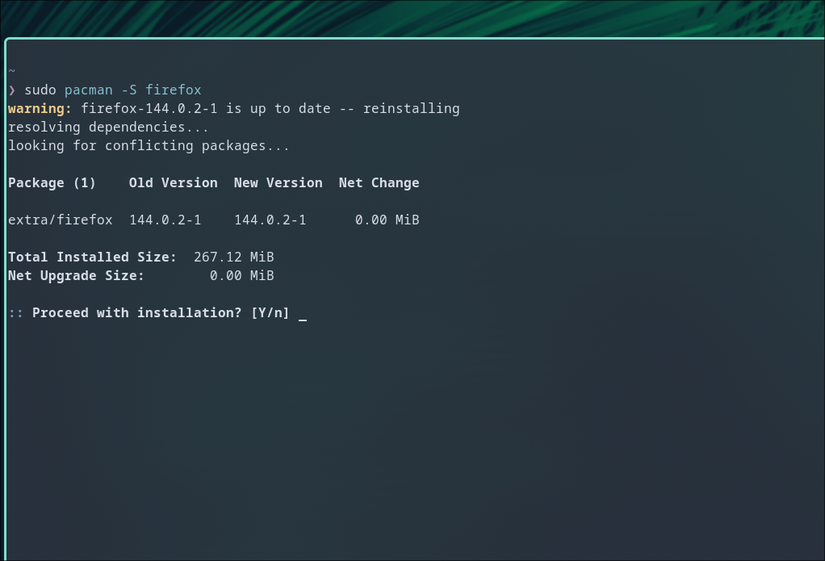The image size is (825, 561).
Task: Click the 'sudo' word in the command line
Action: point(40,90)
